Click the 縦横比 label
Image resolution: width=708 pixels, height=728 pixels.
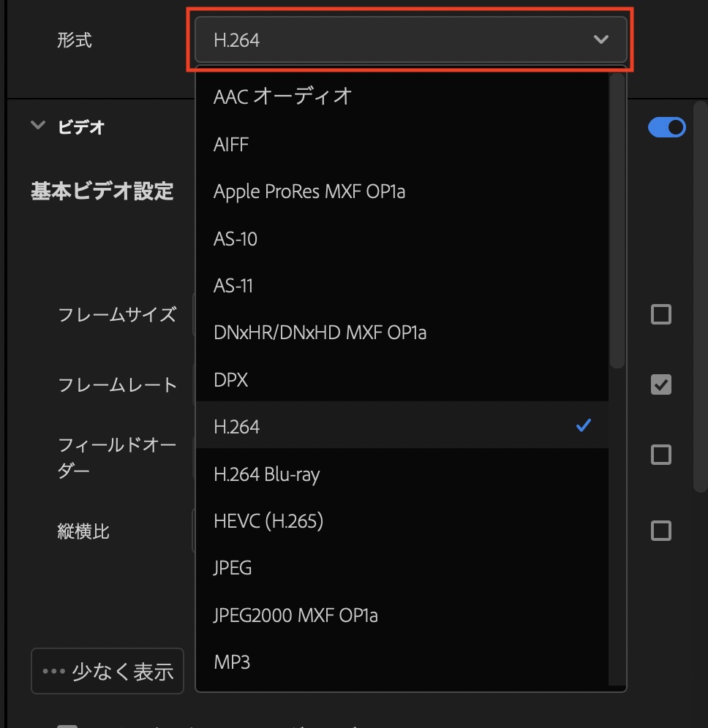tap(83, 531)
